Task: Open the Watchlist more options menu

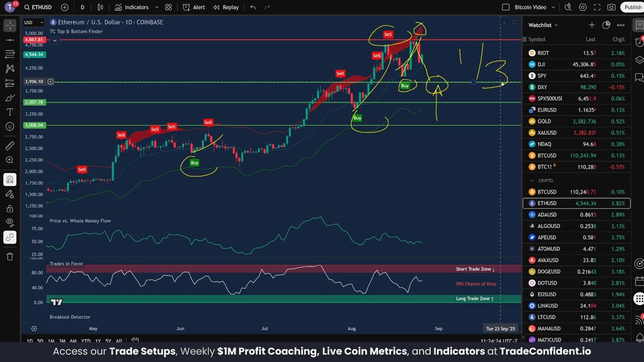Action: pyautogui.click(x=621, y=25)
